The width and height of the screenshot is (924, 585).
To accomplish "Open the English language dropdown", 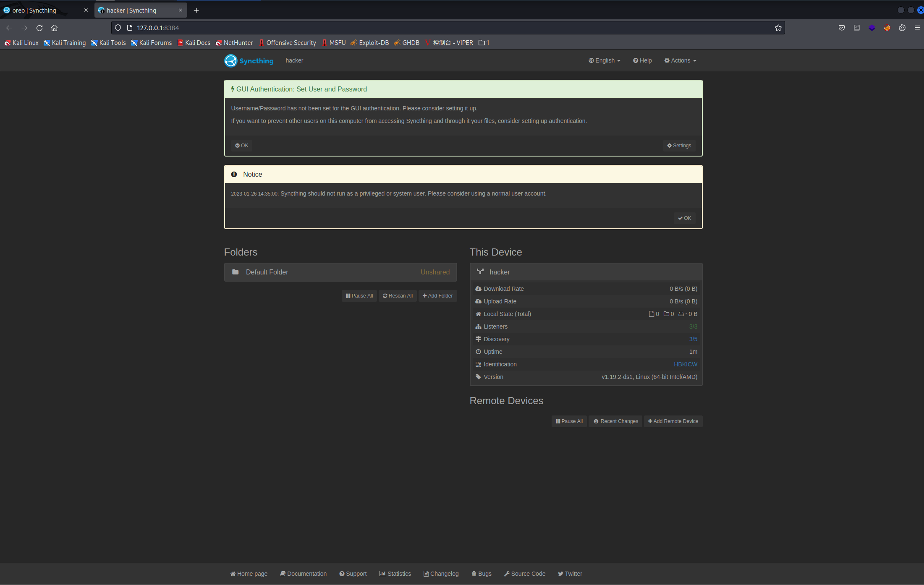I will [604, 60].
